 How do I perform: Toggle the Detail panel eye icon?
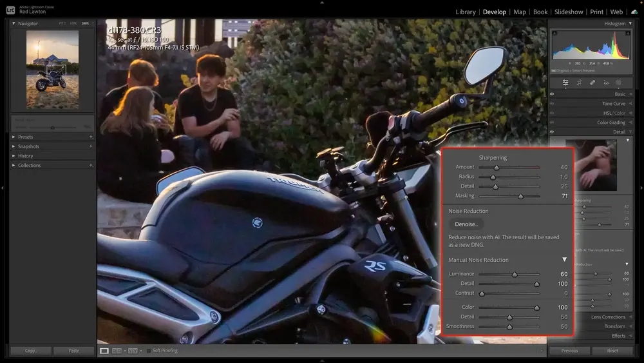[552, 132]
